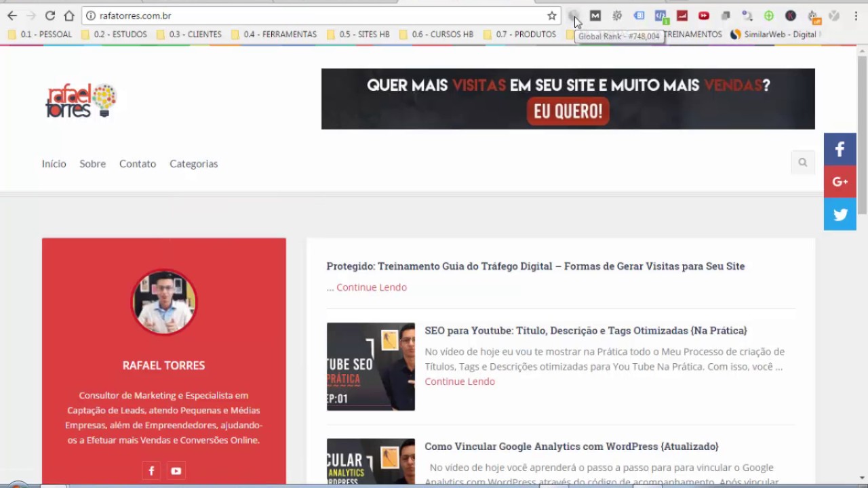Viewport: 868px width, 488px height.
Task: Open the 0.5 - SITES HB bookmark folder
Action: click(x=357, y=35)
